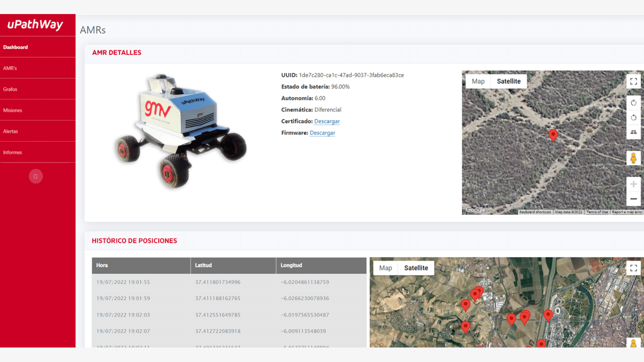The height and width of the screenshot is (362, 644).
Task: Download the Certificado via Descargar link
Action: point(327,121)
